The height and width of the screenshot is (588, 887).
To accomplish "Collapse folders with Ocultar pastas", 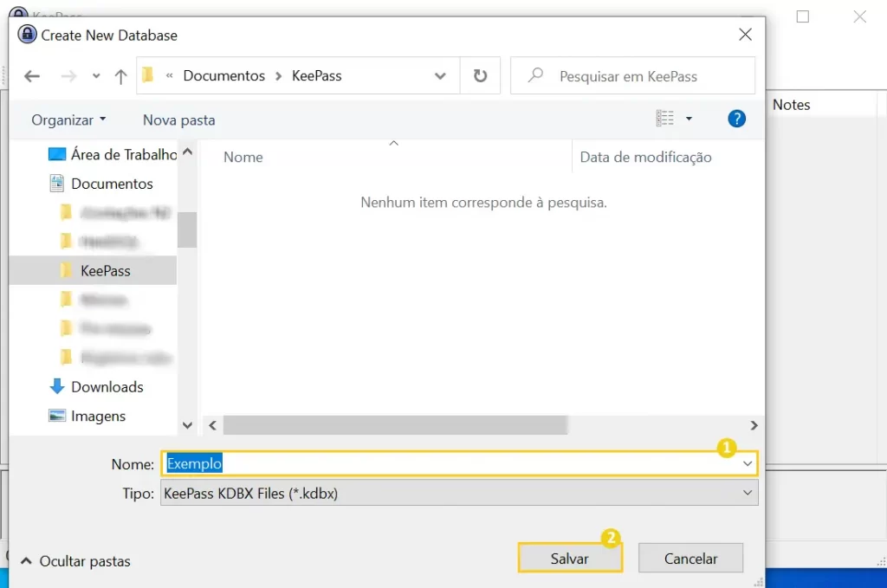I will pos(76,561).
